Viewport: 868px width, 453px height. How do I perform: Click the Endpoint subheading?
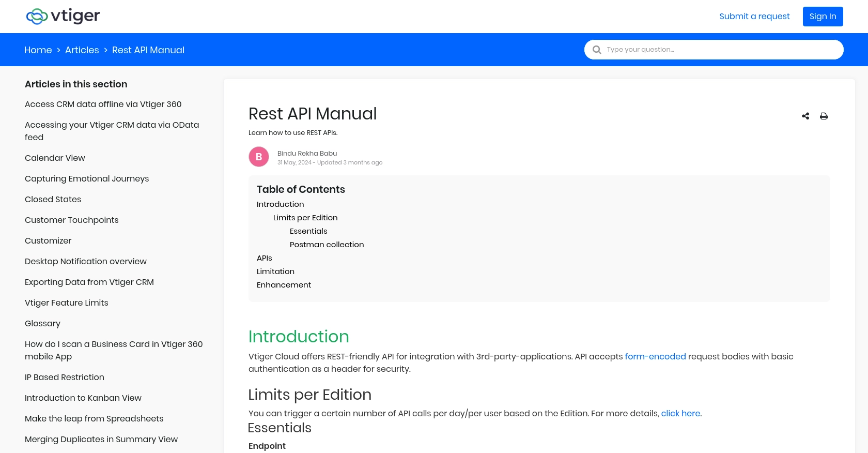(x=267, y=446)
